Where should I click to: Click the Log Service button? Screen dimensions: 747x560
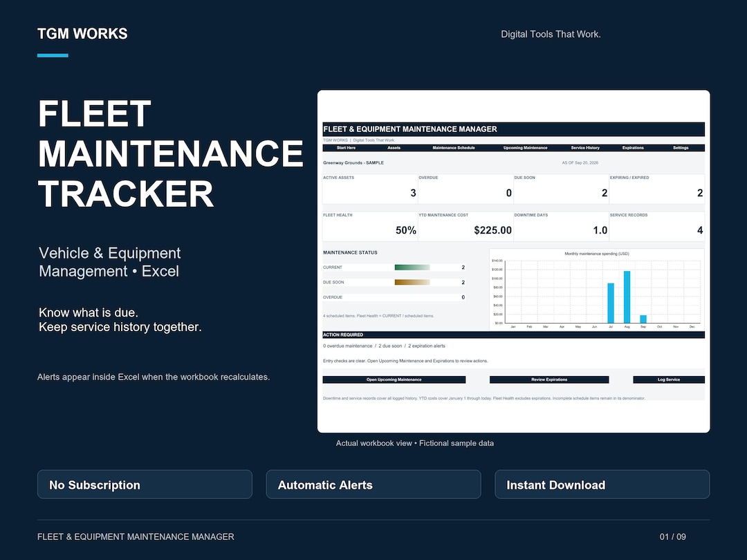669,380
